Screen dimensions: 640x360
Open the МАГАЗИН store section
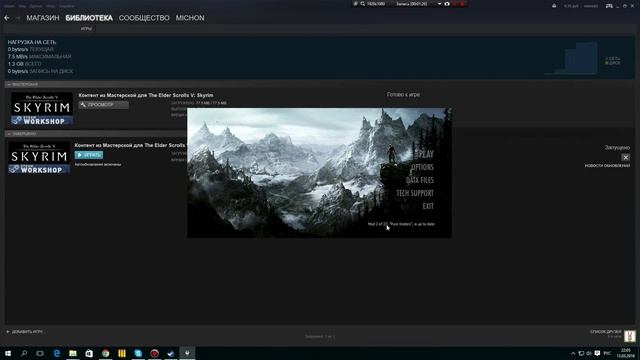click(x=43, y=18)
